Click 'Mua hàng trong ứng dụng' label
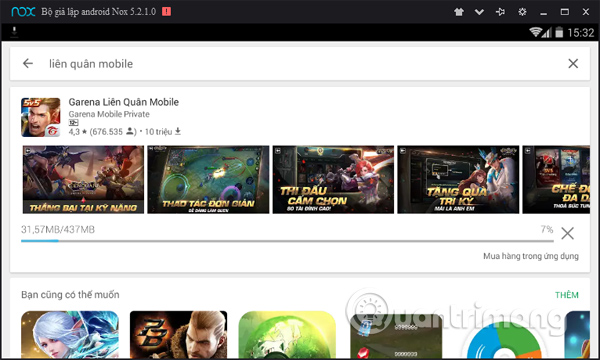 pos(531,256)
